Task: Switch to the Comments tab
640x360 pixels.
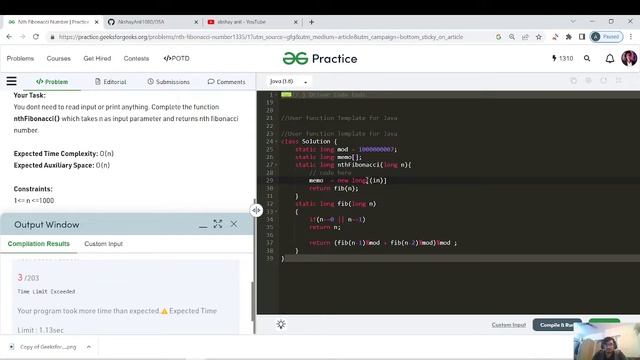Action: [227, 82]
